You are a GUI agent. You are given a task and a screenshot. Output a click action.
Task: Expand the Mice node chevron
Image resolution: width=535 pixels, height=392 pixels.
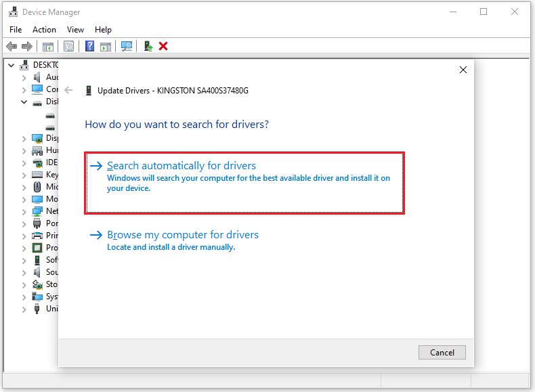pyautogui.click(x=24, y=188)
